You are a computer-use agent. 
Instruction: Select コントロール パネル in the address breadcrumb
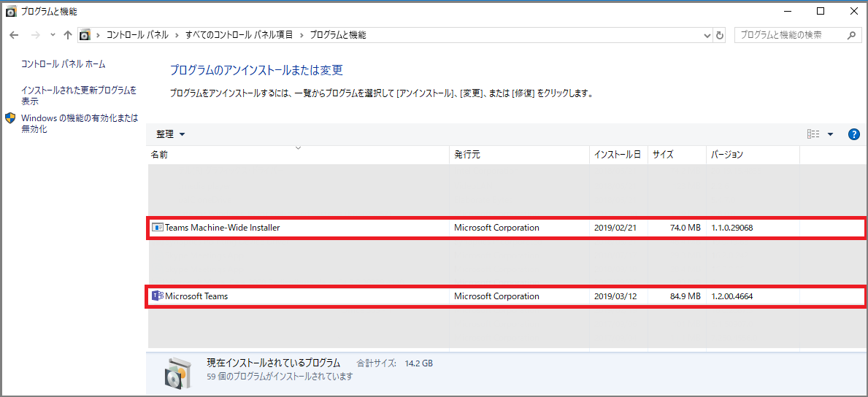click(137, 35)
